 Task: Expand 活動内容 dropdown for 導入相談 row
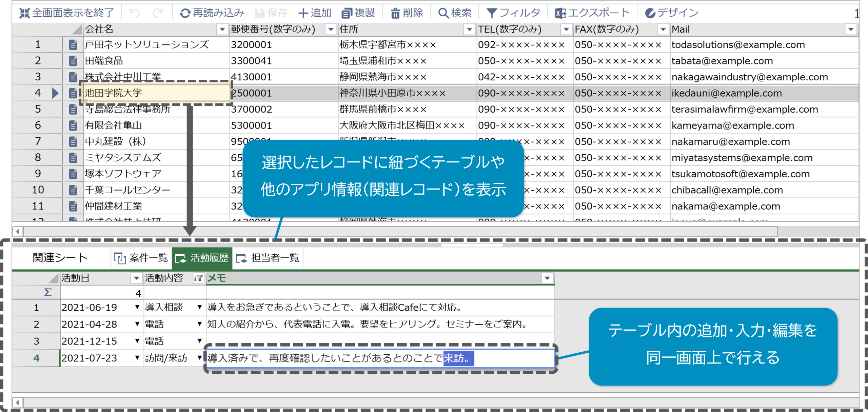tap(200, 307)
